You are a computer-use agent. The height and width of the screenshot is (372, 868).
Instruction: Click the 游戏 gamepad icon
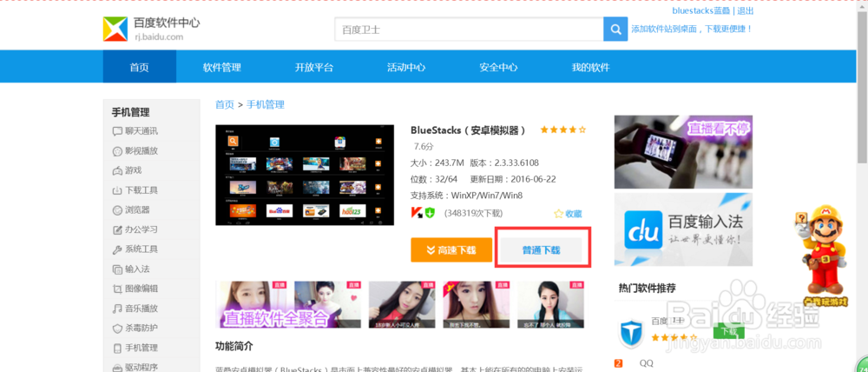coord(117,170)
